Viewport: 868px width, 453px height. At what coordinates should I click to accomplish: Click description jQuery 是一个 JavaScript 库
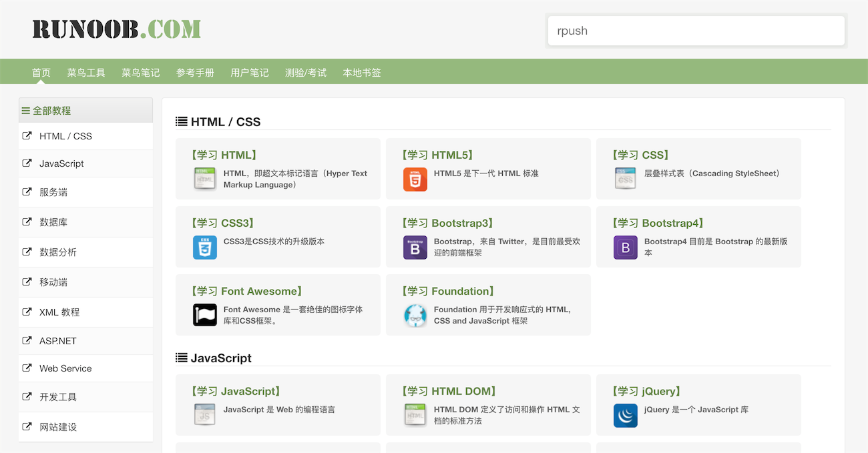[696, 410]
